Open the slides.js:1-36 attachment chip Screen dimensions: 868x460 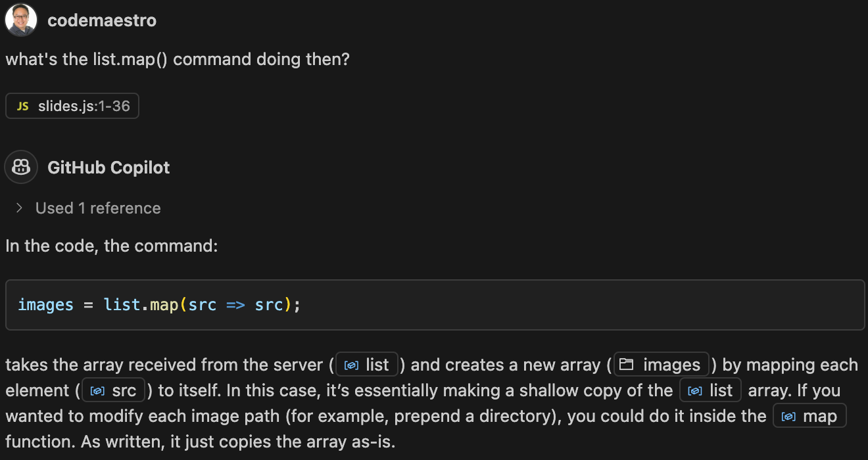tap(72, 106)
